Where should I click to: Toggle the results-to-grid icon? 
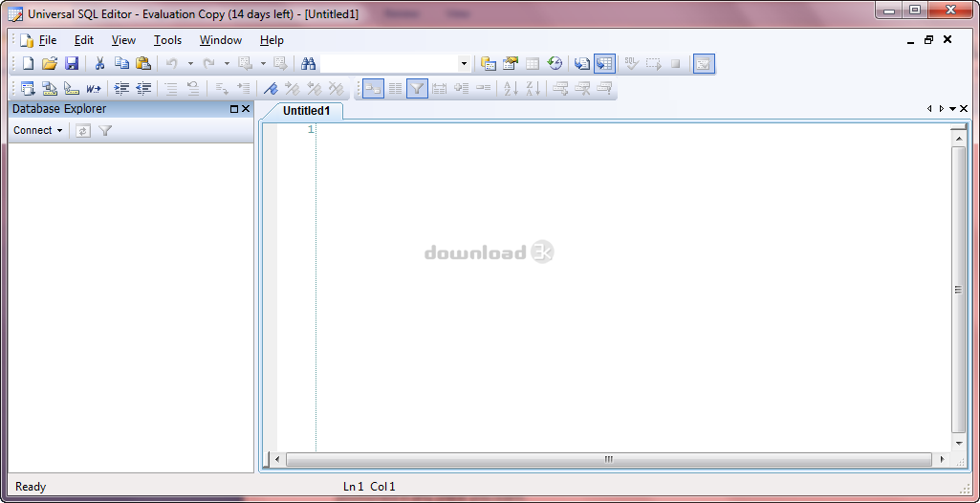[604, 63]
